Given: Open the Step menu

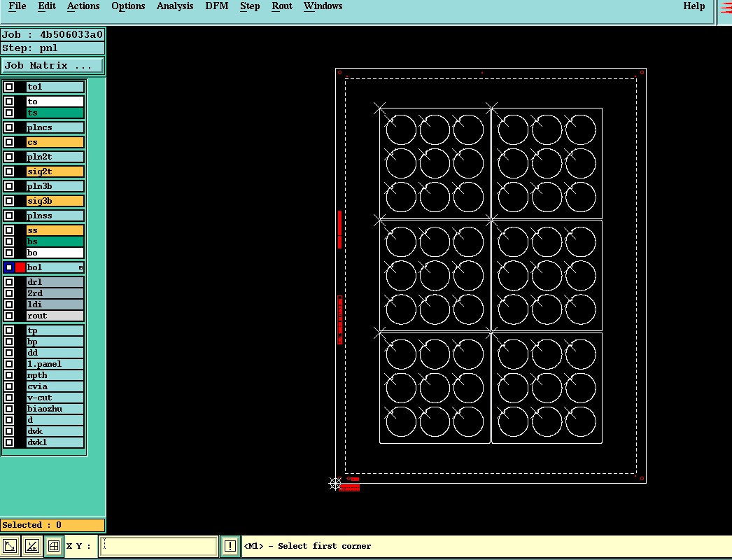Looking at the screenshot, I should tap(250, 6).
